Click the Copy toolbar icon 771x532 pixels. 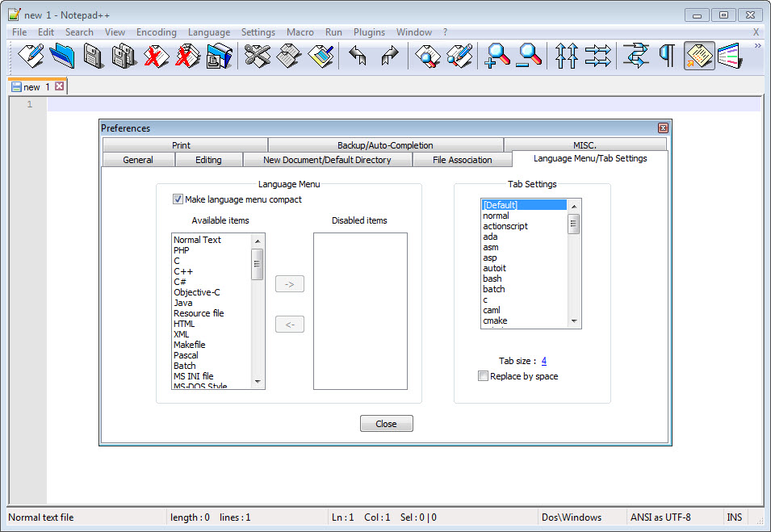(x=289, y=56)
